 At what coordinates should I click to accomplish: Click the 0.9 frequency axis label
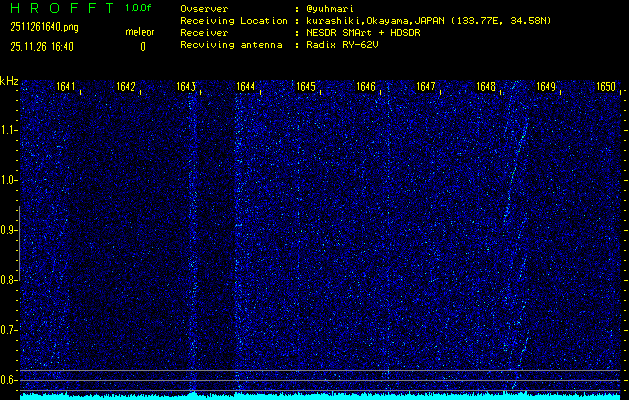click(x=7, y=230)
